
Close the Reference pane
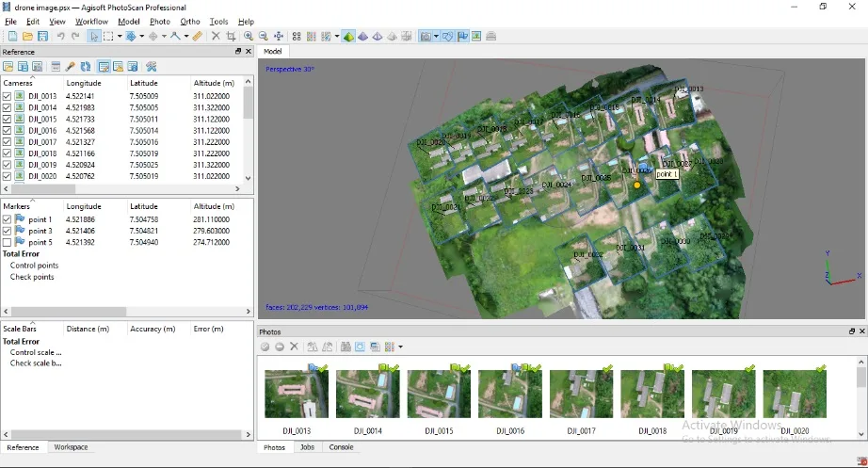(249, 51)
